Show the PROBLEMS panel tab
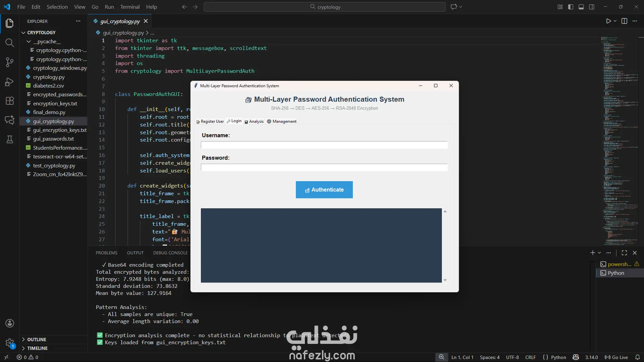 pos(106,253)
